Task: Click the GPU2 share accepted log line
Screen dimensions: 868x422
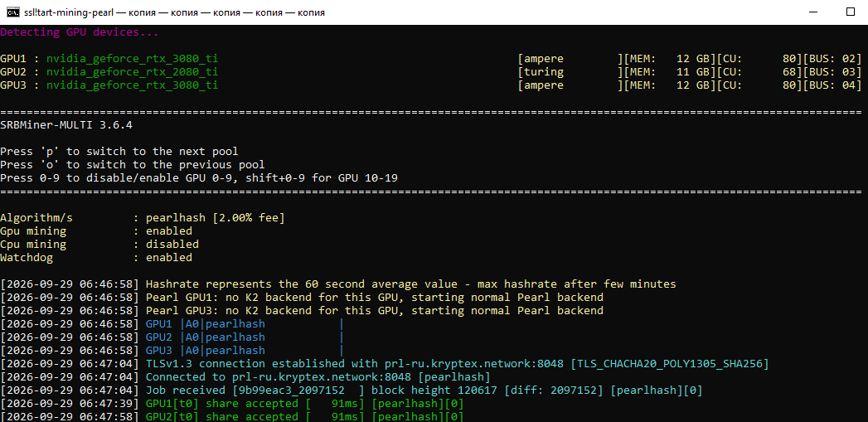Action: tap(232, 416)
